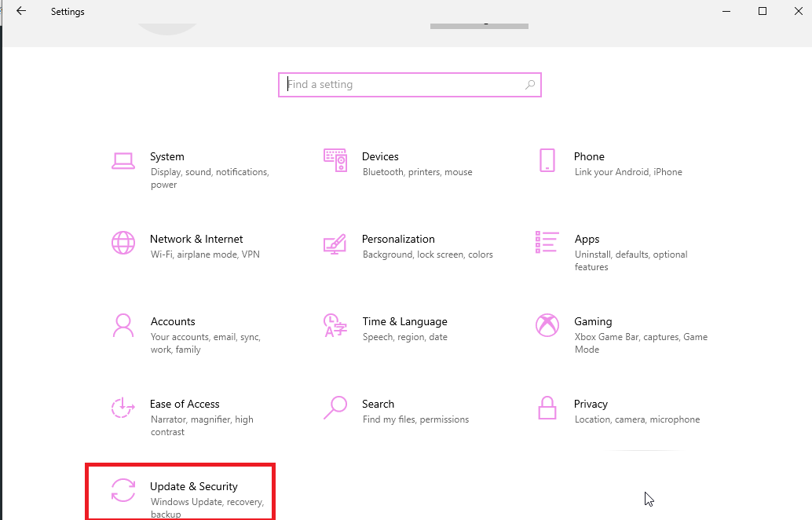Image resolution: width=812 pixels, height=520 pixels.
Task: Click inside the Find a setting field
Action: 401,85
